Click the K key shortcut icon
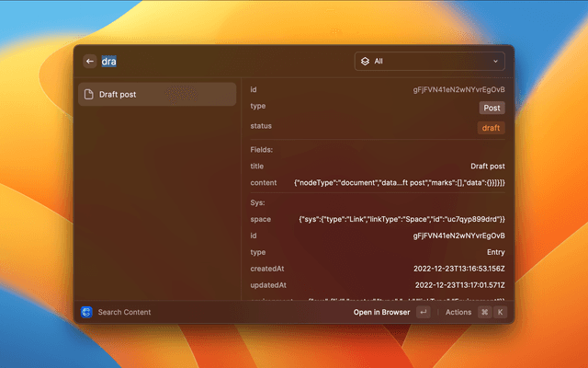Screen dimensions: 588x368 tap(501, 312)
